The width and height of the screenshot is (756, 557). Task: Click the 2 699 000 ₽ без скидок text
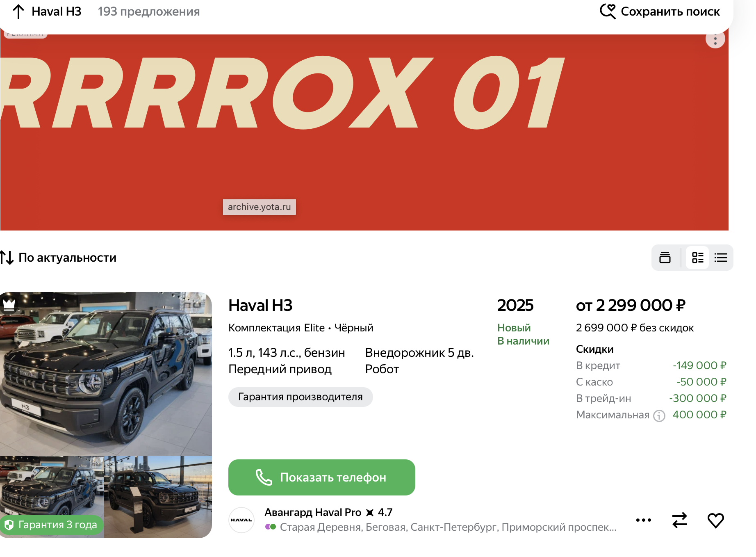635,328
